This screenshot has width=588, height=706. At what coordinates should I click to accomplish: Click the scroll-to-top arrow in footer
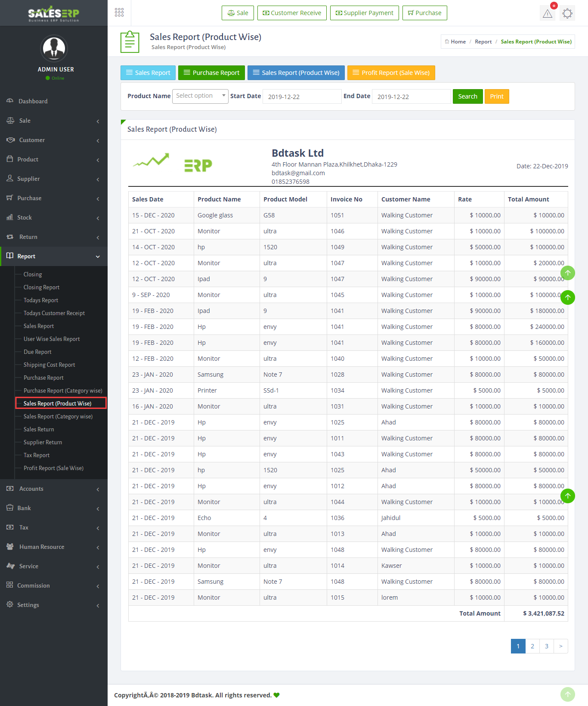coord(567,694)
